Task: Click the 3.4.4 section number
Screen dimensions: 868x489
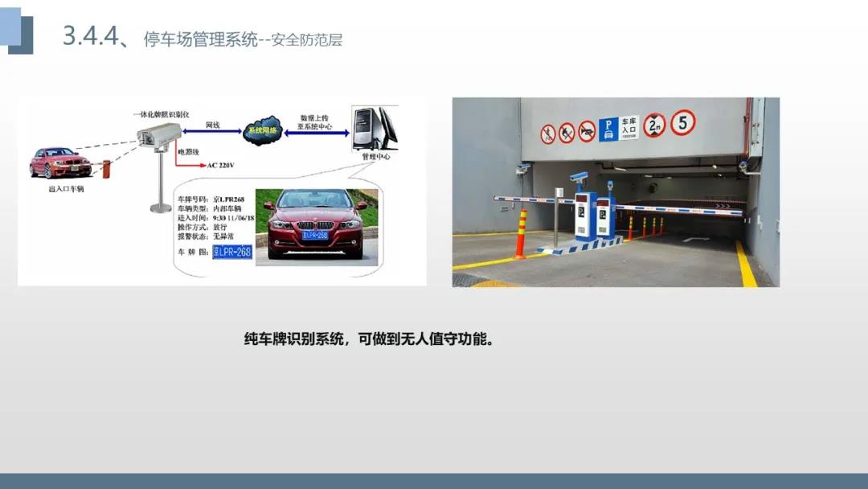Action: coord(91,36)
